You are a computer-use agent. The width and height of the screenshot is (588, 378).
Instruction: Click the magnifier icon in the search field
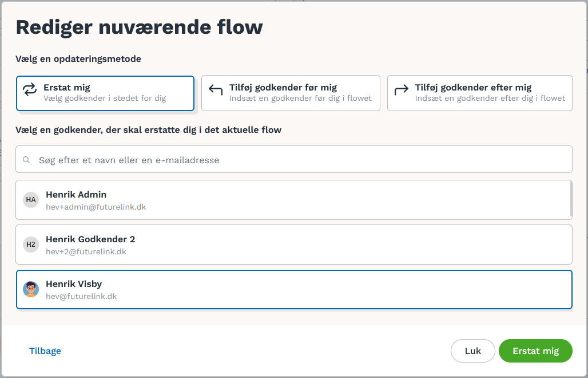click(x=26, y=160)
